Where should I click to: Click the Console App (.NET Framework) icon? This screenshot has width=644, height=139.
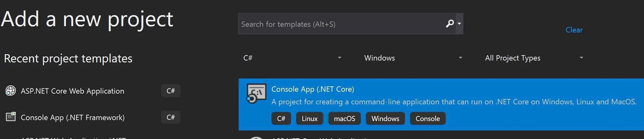pyautogui.click(x=11, y=117)
